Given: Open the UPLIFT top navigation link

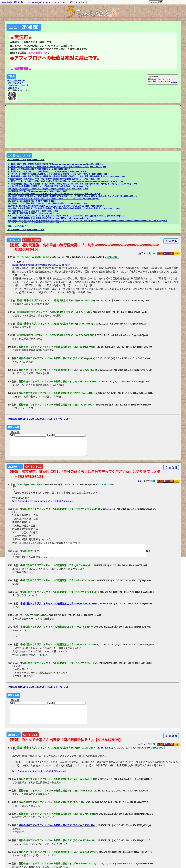Looking at the screenshot, I should click(48, 2).
